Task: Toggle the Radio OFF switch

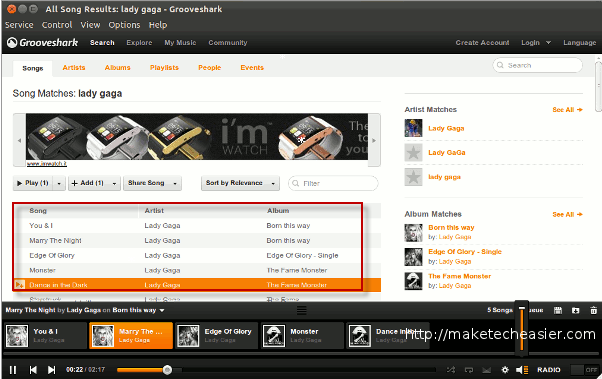Action: click(584, 370)
